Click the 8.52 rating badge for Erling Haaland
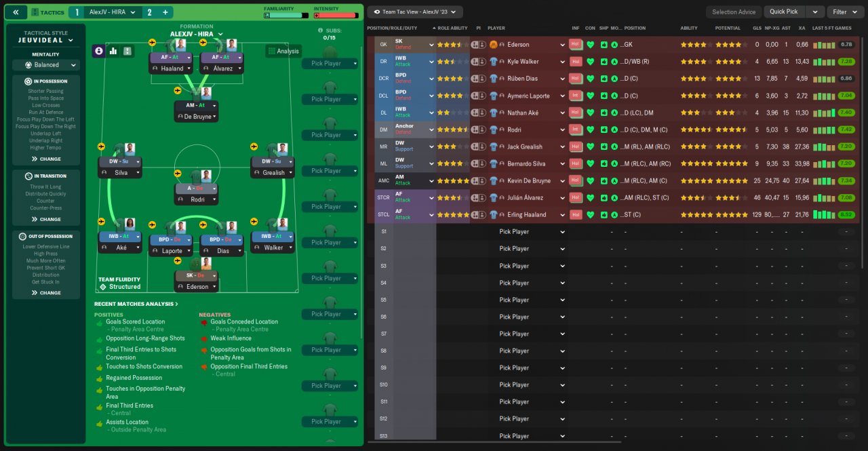 [x=846, y=214]
